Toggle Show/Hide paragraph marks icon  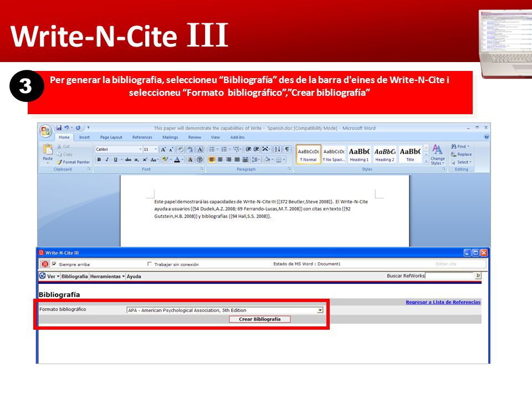287,149
